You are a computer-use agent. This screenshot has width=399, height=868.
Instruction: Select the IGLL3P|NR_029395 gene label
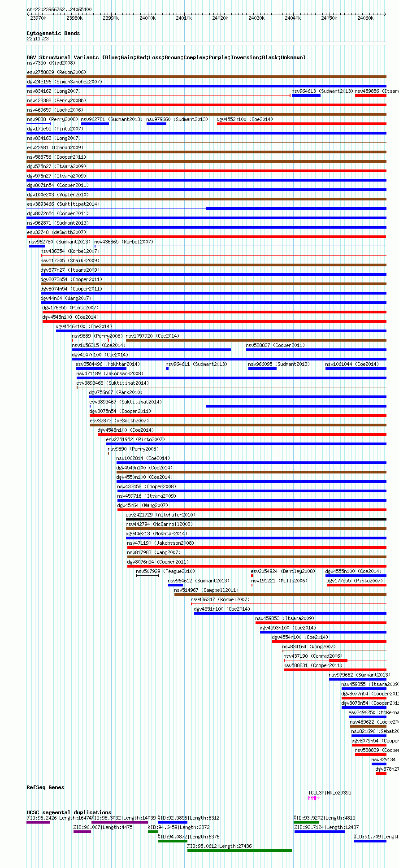tap(330, 793)
